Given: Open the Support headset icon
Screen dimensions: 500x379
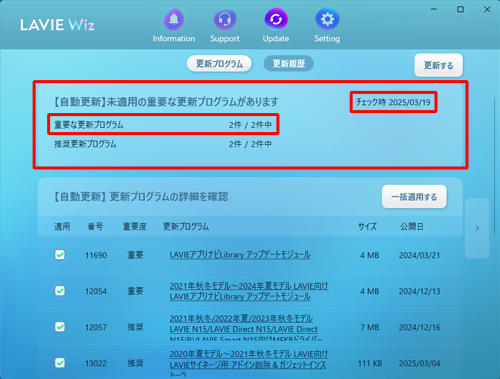Looking at the screenshot, I should [x=225, y=19].
